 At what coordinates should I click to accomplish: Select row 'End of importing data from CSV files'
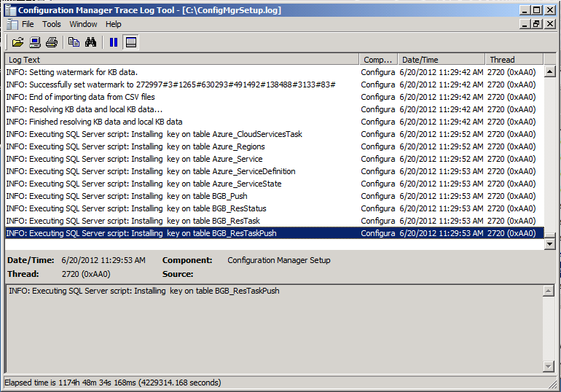click(275, 97)
